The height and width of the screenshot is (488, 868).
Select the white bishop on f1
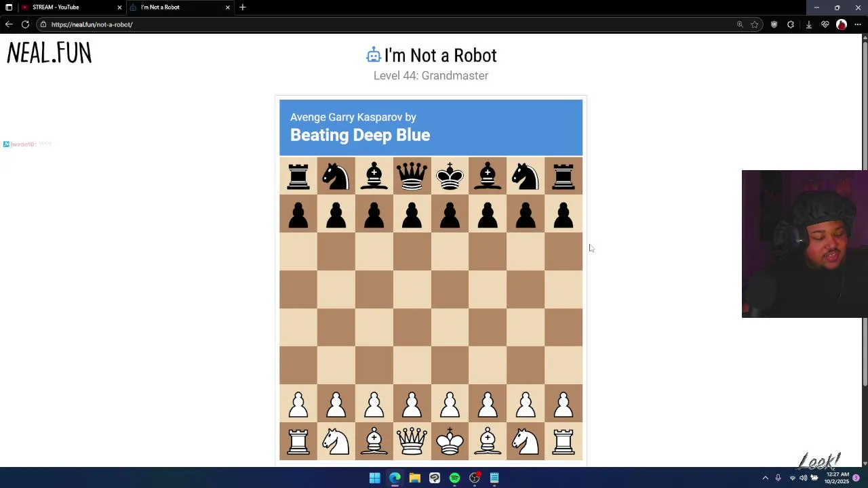(x=488, y=442)
